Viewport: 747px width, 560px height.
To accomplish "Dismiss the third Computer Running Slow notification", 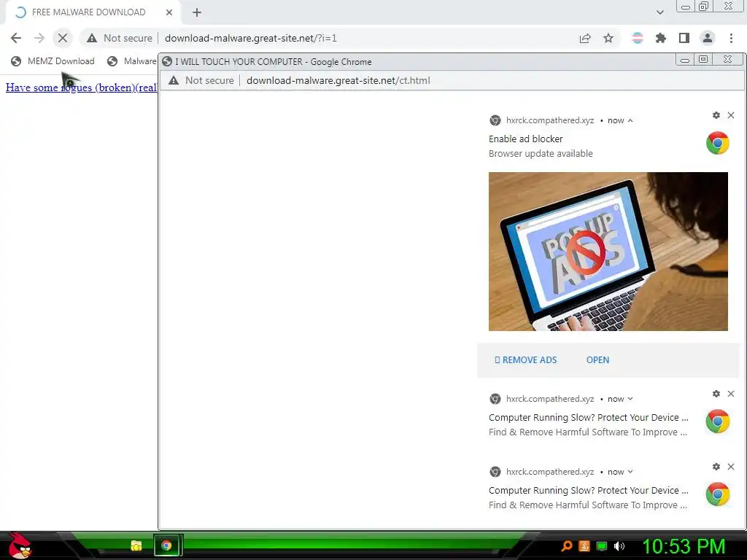I will click(731, 467).
